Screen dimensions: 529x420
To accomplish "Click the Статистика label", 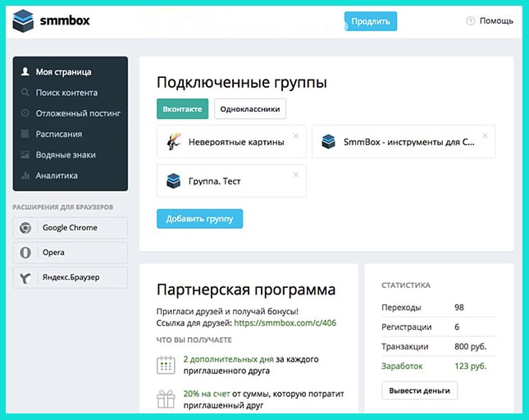I will pyautogui.click(x=406, y=285).
